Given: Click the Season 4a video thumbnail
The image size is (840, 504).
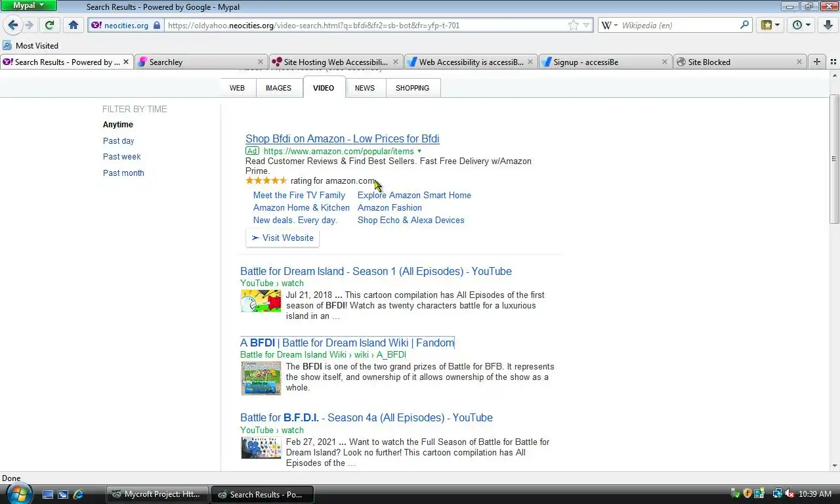Looking at the screenshot, I should (261, 448).
